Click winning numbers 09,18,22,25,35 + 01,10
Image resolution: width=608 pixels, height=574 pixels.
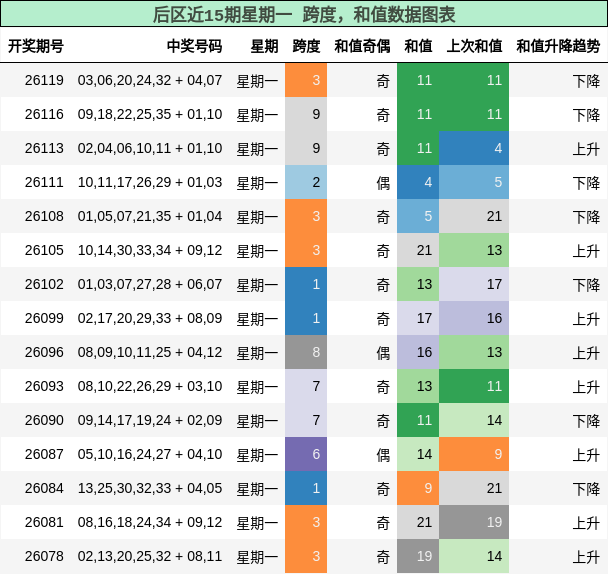[x=150, y=114]
